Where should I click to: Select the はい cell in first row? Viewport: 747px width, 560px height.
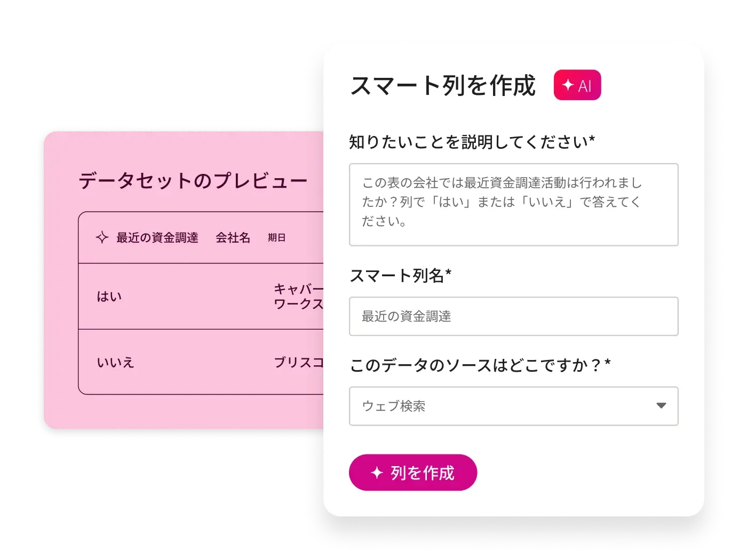(109, 297)
